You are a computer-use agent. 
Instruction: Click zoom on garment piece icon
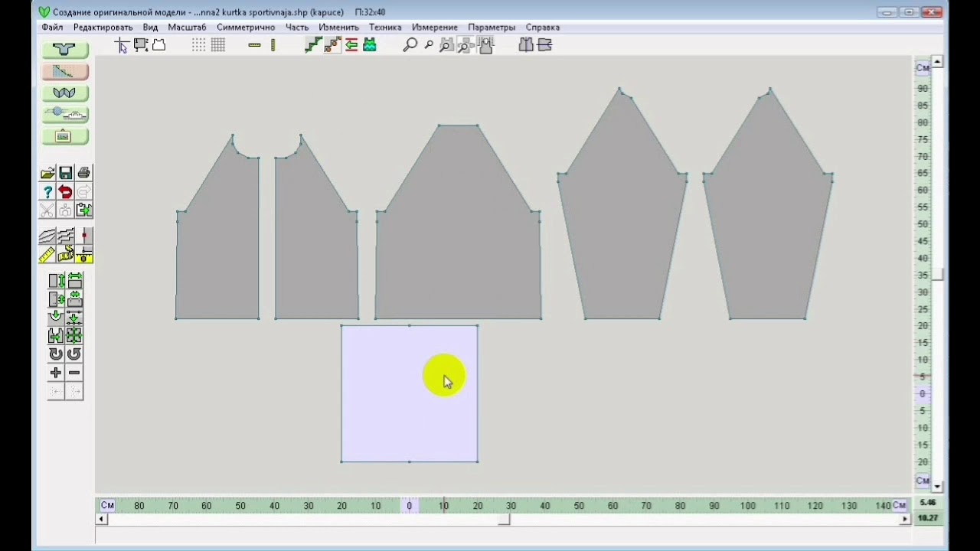coord(446,45)
